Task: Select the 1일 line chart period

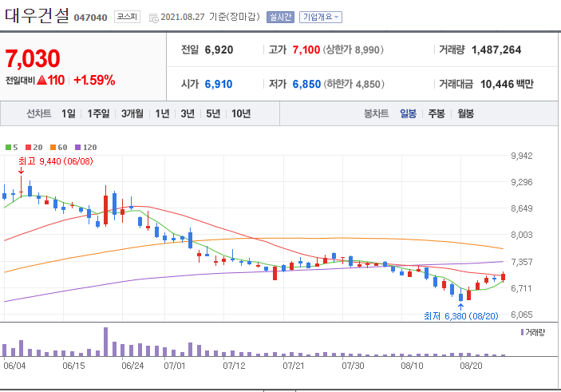Action: coord(69,113)
